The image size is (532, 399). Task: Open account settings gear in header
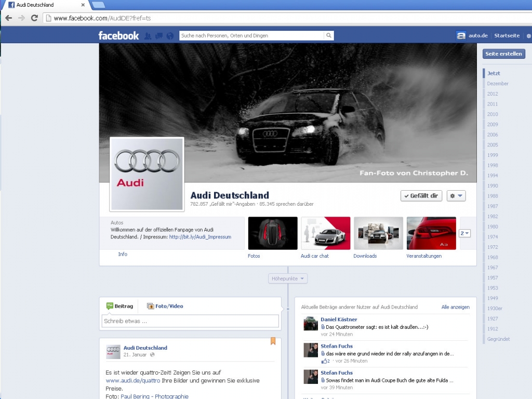click(528, 36)
